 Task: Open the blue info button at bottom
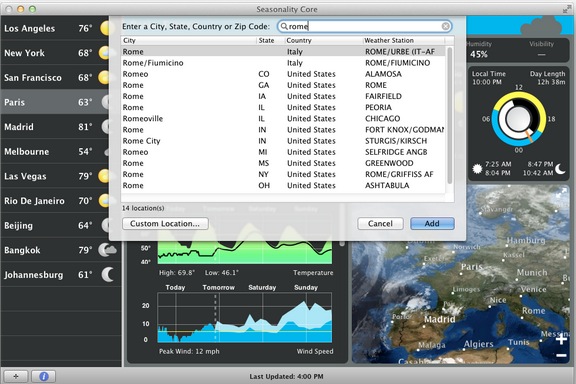point(44,376)
